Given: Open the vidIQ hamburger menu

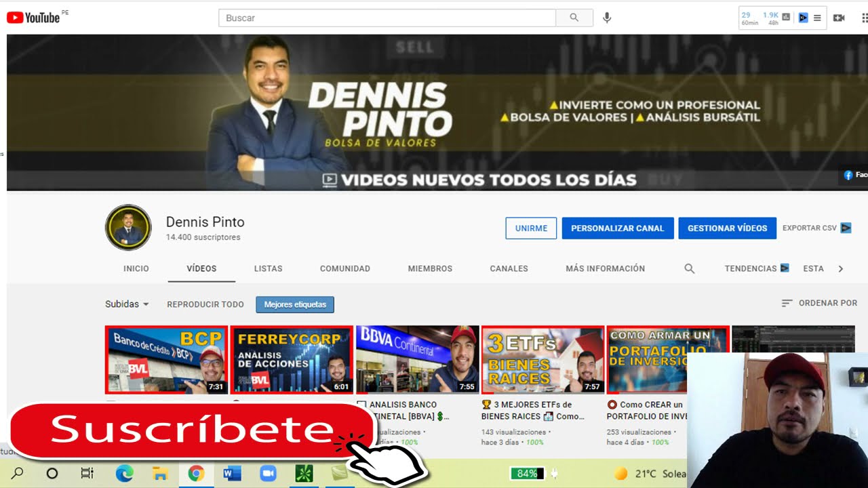Looking at the screenshot, I should (817, 18).
